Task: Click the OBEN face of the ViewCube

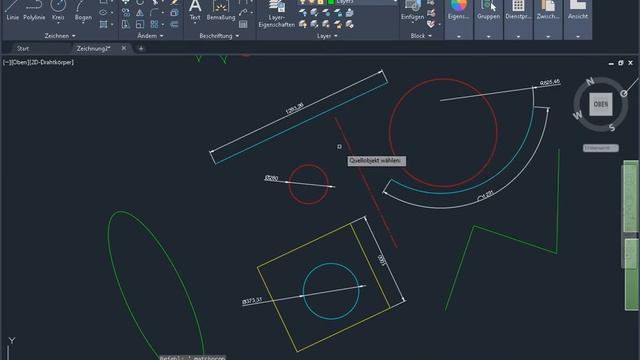Action: [600, 104]
